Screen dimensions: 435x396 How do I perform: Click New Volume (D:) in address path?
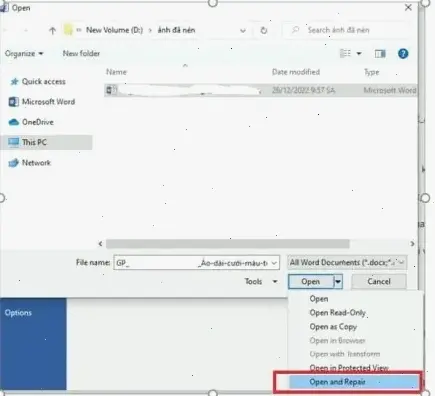click(114, 30)
